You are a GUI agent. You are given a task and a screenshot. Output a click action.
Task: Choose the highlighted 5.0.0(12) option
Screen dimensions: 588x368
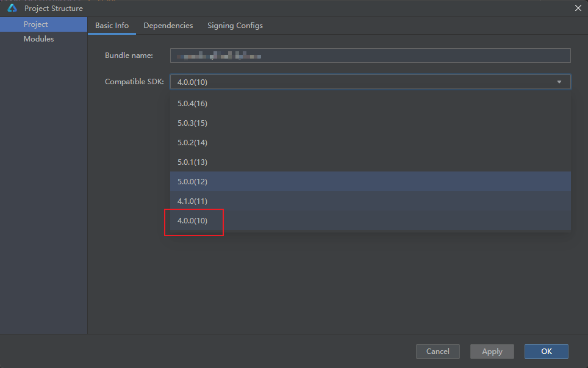(192, 182)
